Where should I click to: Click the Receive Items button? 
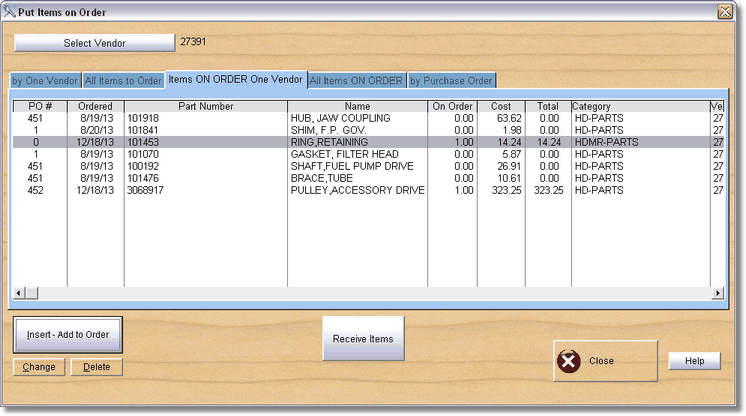363,339
